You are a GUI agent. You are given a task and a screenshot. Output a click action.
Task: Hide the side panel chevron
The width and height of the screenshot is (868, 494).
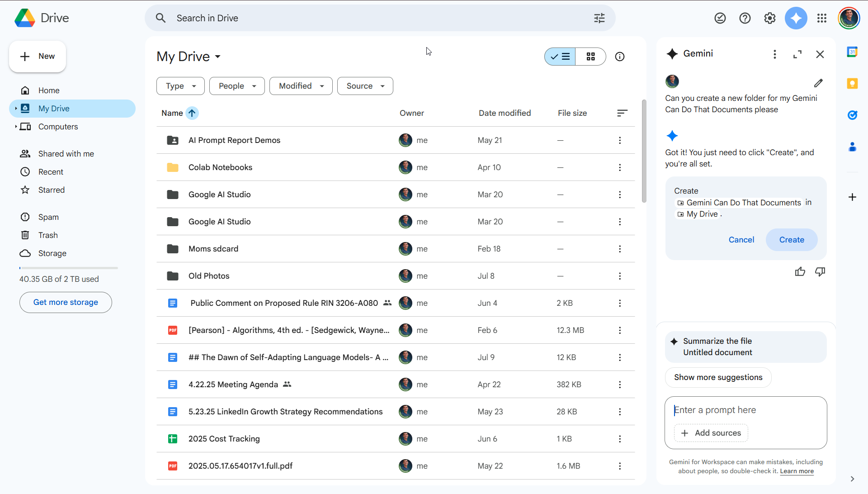pos(852,479)
